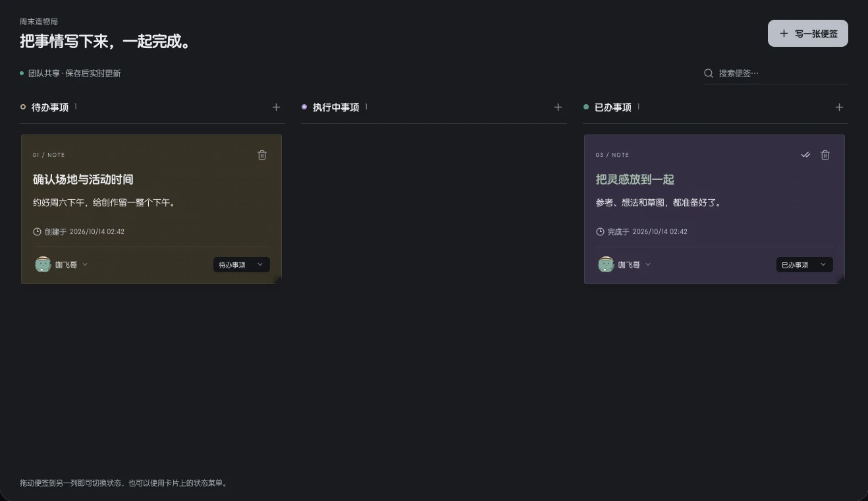Open the 待办事项 status dropdown on the card

241,264
